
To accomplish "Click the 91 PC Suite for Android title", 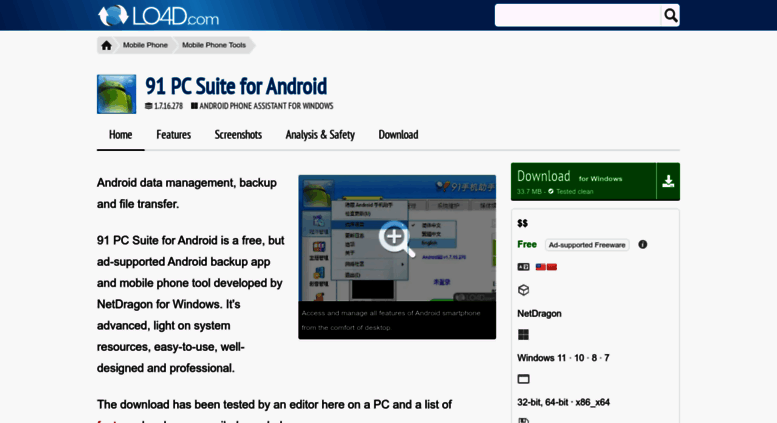I will pyautogui.click(x=236, y=86).
